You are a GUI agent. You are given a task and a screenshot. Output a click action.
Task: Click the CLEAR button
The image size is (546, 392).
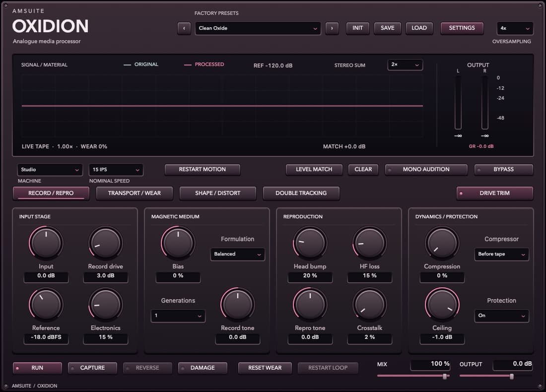click(363, 170)
